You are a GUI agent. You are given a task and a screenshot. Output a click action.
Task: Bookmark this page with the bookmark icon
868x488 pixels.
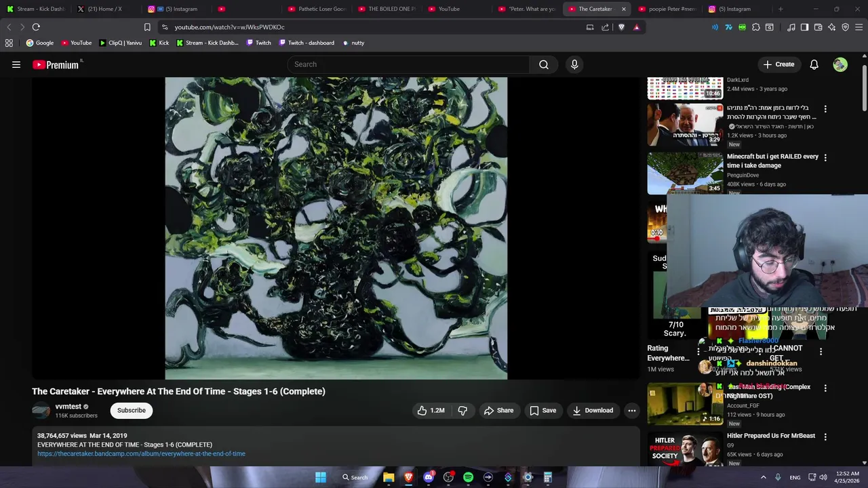(x=147, y=27)
